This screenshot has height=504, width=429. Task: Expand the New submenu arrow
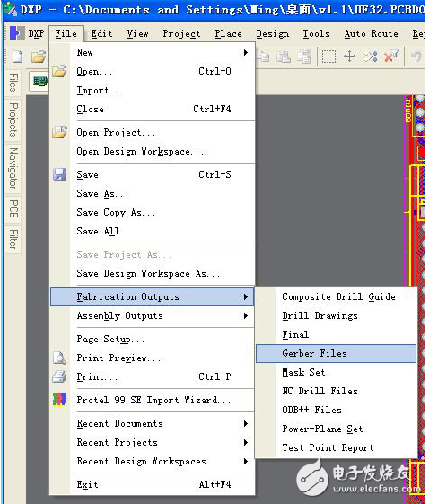(x=246, y=52)
